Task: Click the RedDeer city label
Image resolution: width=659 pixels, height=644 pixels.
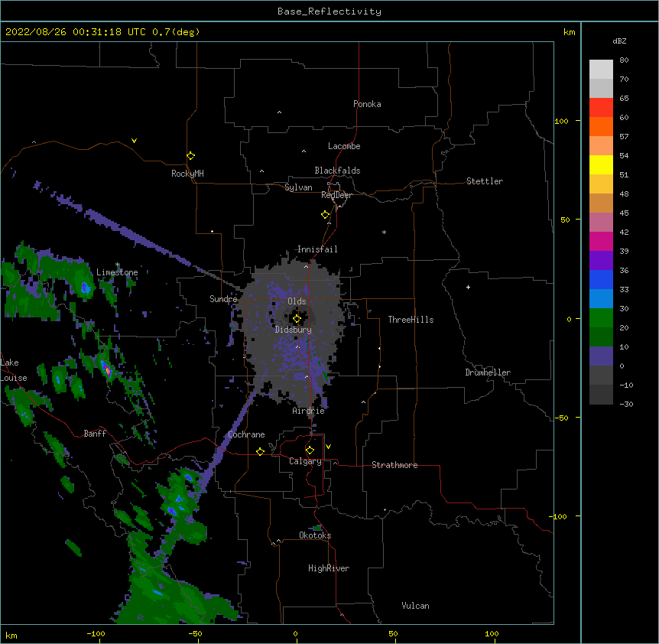Action: [x=336, y=195]
